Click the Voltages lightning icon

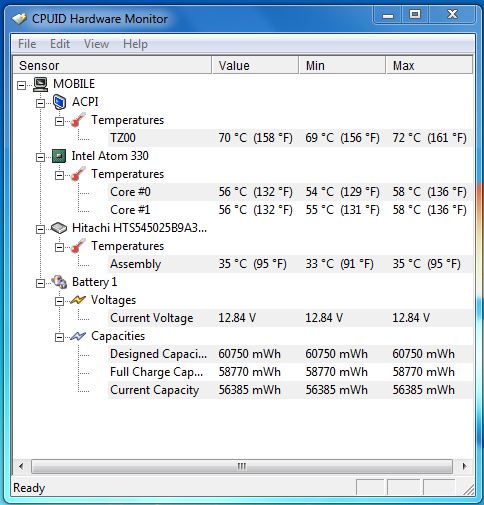click(x=78, y=300)
